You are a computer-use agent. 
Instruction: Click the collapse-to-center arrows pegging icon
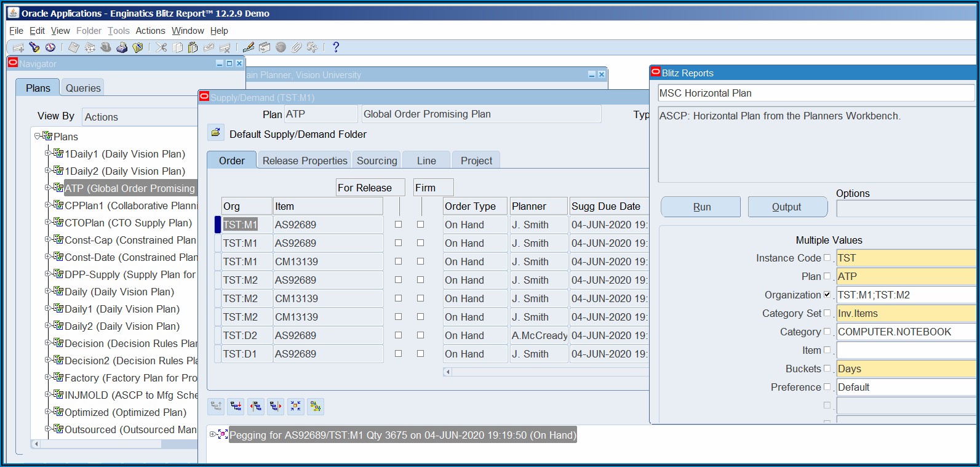pyautogui.click(x=295, y=406)
